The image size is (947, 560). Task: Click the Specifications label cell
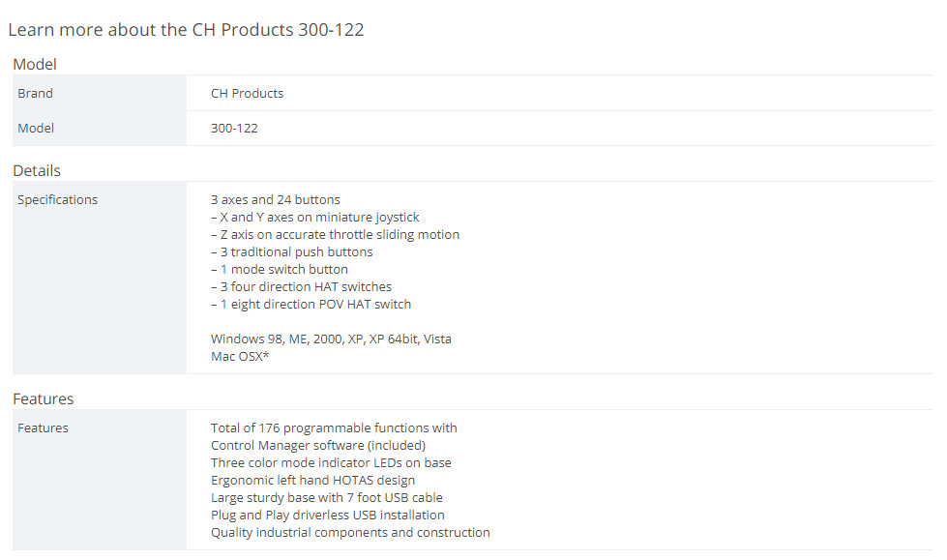[x=100, y=278]
